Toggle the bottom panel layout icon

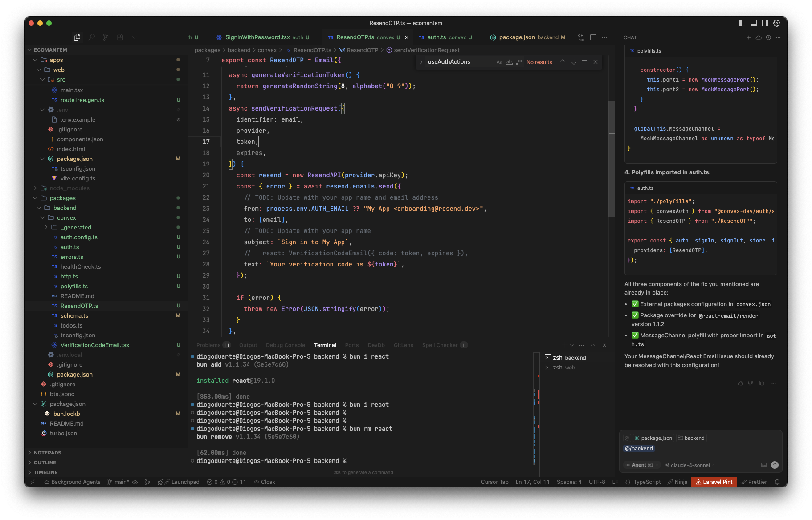(x=754, y=23)
